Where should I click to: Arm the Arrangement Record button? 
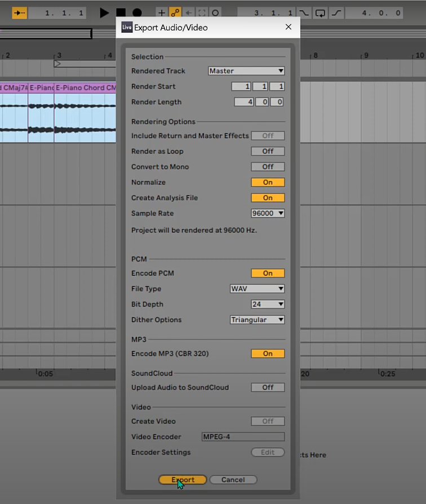137,13
